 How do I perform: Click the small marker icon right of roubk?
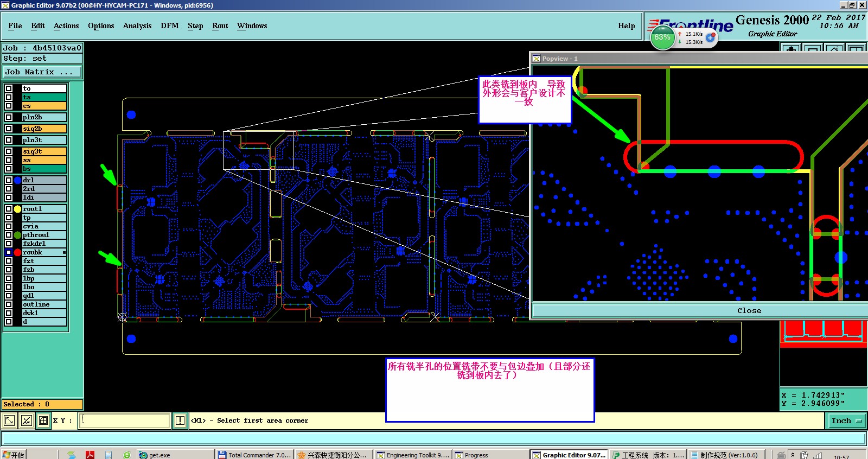click(64, 253)
